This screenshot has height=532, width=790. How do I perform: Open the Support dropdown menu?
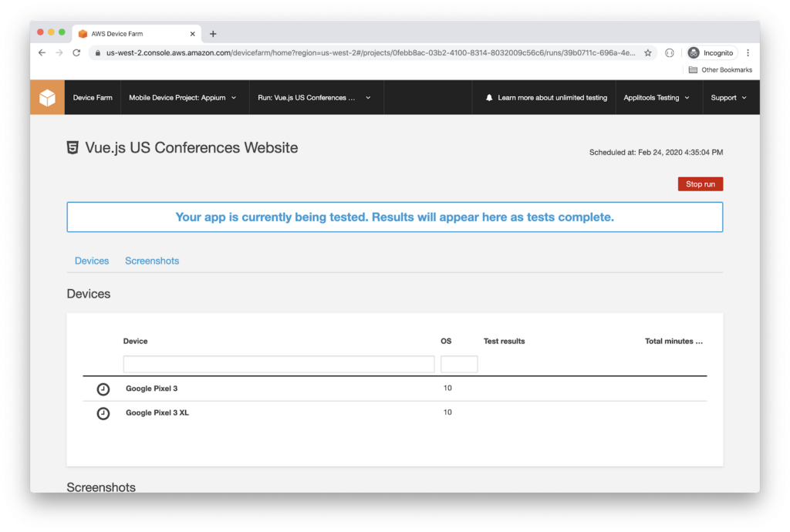(x=729, y=98)
